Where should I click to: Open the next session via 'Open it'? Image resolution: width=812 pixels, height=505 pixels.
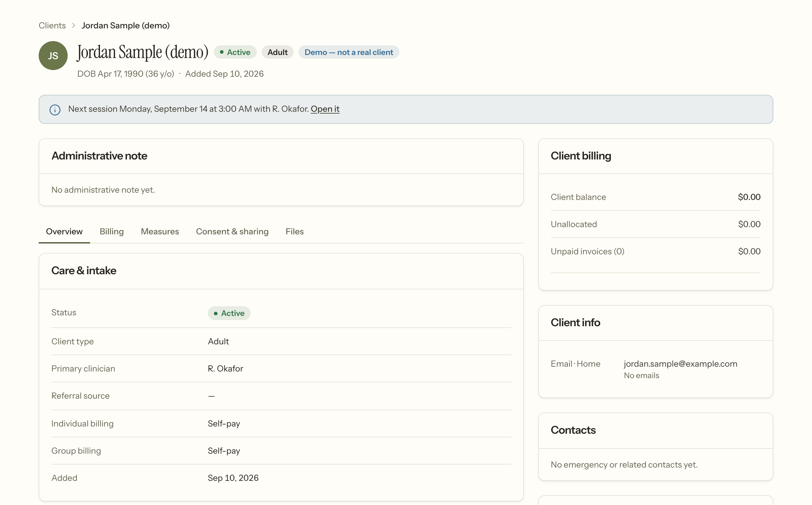[x=325, y=109]
